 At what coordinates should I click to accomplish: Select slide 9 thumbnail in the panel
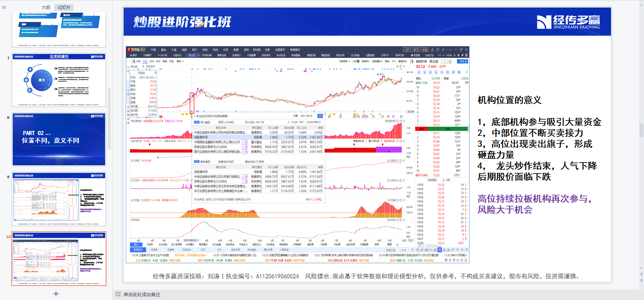[59, 199]
